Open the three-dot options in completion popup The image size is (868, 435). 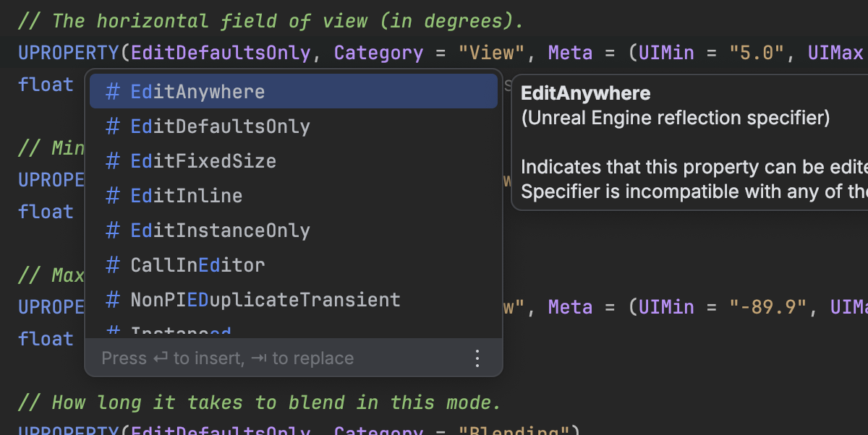[477, 358]
